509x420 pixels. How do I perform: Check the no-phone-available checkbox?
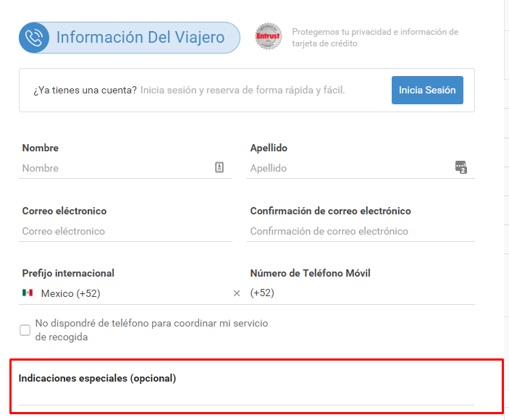point(25,330)
